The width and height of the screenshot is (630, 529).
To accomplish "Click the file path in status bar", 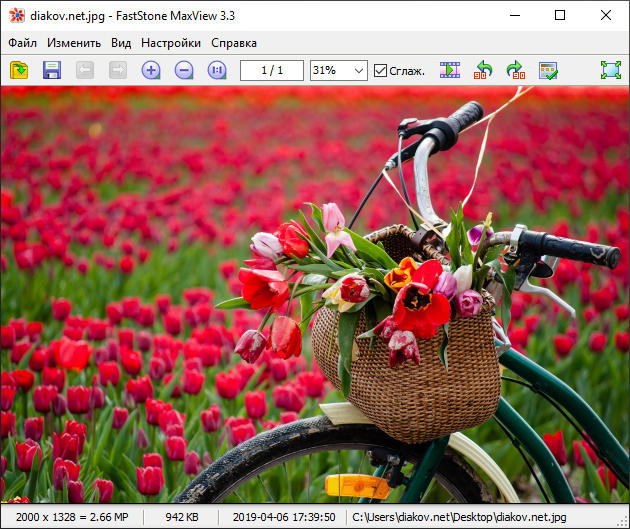I will [x=459, y=517].
